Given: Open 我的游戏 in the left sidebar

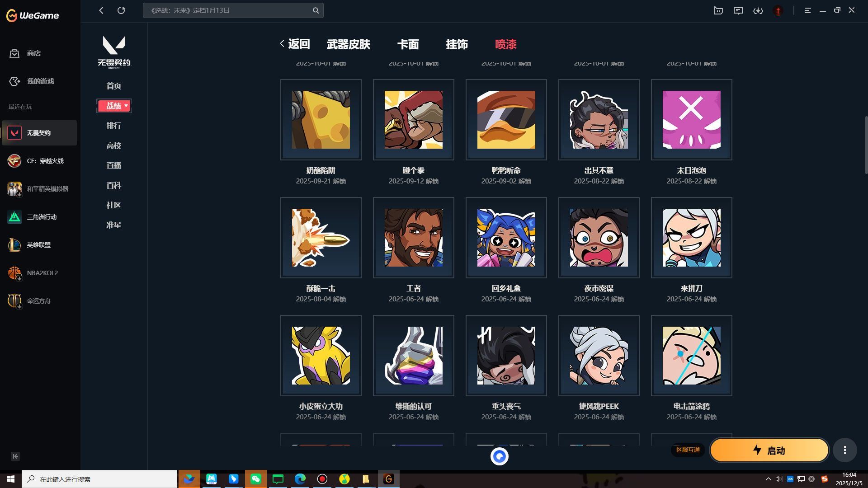Looking at the screenshot, I should (x=39, y=81).
